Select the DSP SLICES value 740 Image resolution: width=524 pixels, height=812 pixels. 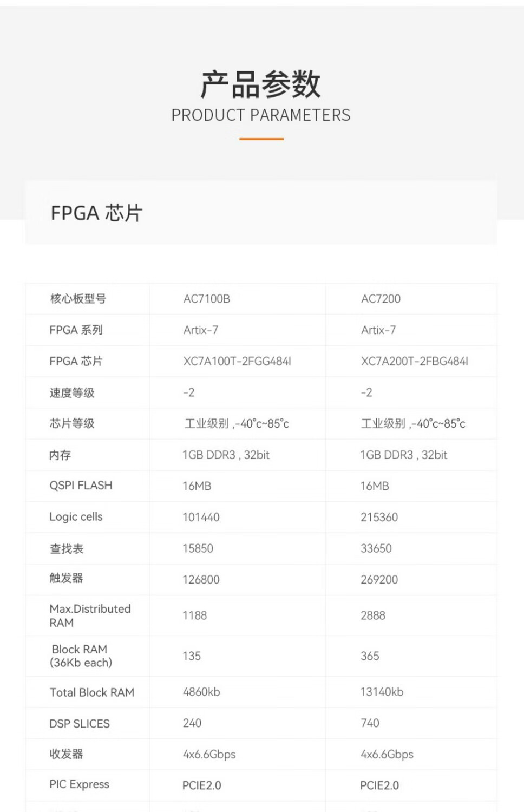pos(370,723)
